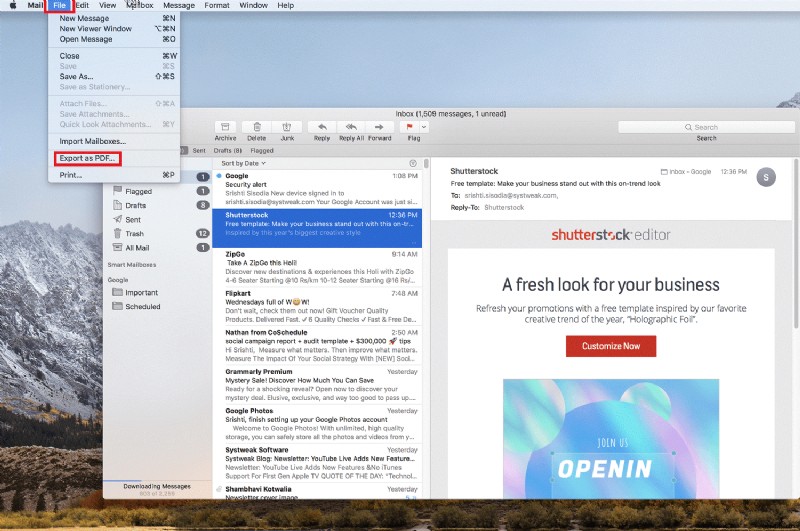Choose Export as PDF…
The image size is (800, 531).
[x=114, y=158]
